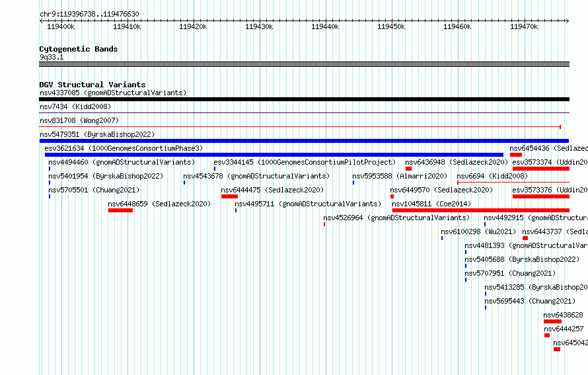Click the small red nsv6444257 bar
Image resolution: width=588 pixels, height=375 pixels.
click(x=547, y=335)
